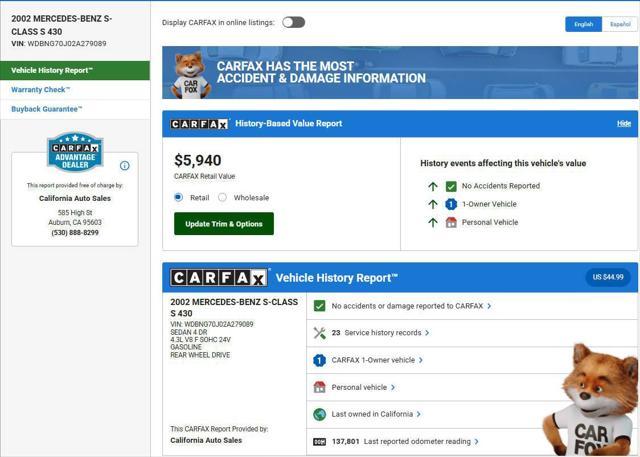Click the house icon in Personal vehicle row
The image size is (640, 457).
coord(320,387)
